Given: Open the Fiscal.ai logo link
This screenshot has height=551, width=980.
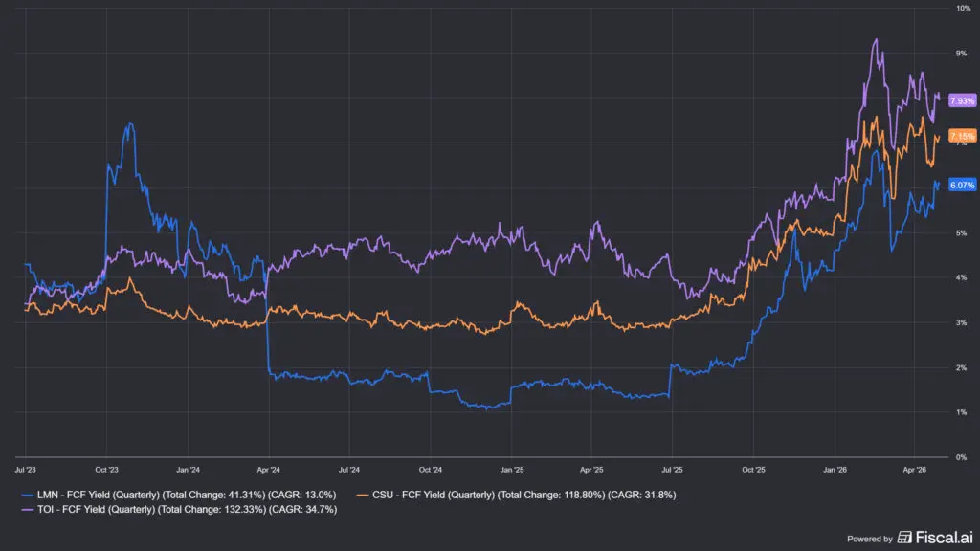Looking at the screenshot, I should 936,538.
